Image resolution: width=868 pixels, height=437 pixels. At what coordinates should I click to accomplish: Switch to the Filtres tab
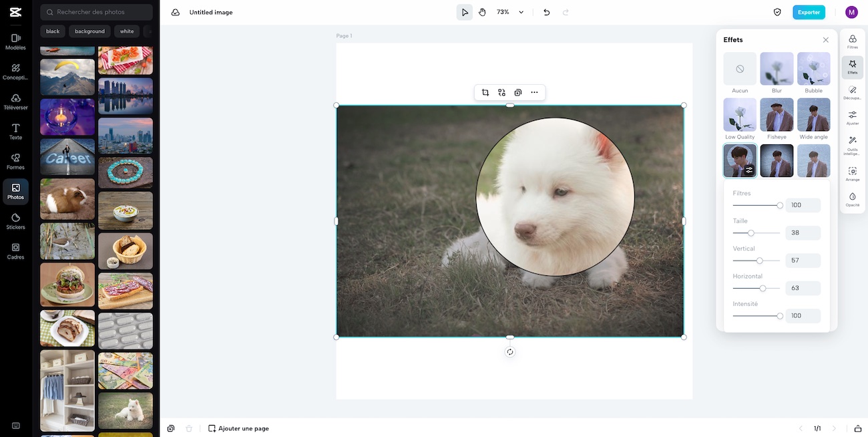click(x=853, y=42)
